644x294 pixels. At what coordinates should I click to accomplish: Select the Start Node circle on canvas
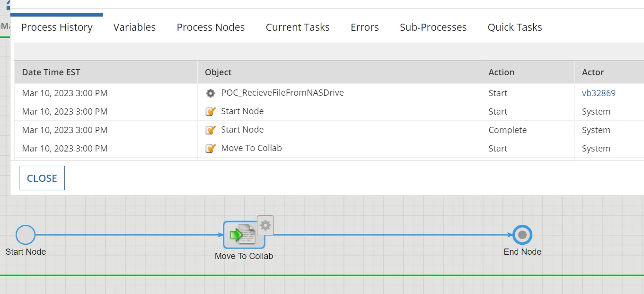(26, 235)
